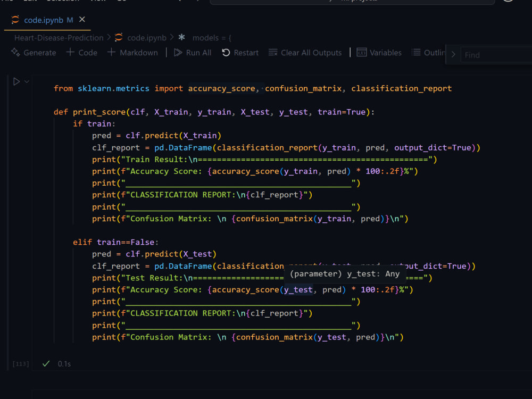Open the models breadcrumb symbol
This screenshot has height=399, width=532.
point(212,38)
